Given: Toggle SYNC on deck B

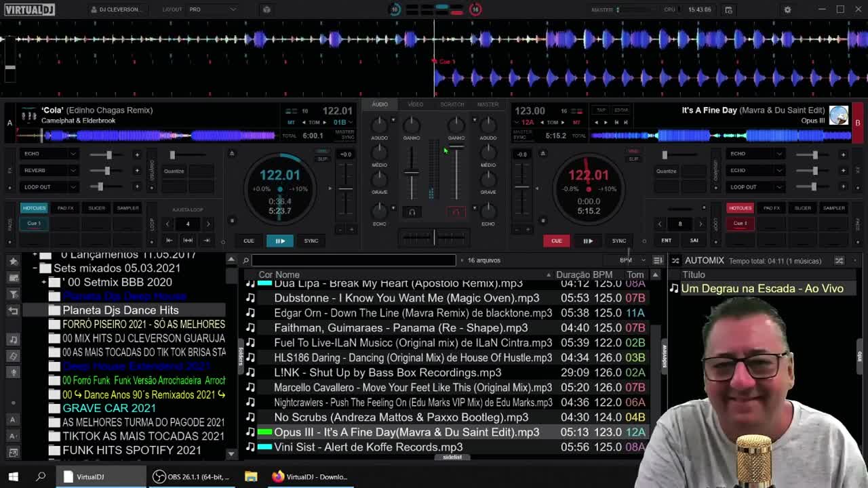Looking at the screenshot, I should click(619, 241).
